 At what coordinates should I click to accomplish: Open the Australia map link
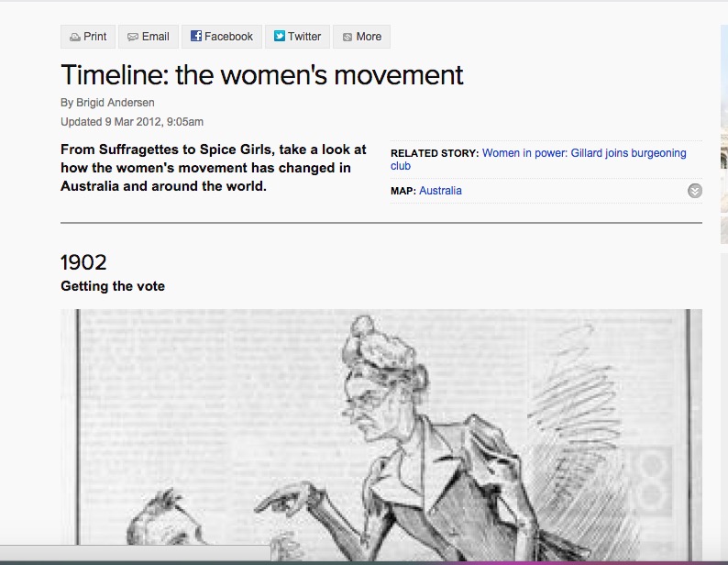click(440, 191)
